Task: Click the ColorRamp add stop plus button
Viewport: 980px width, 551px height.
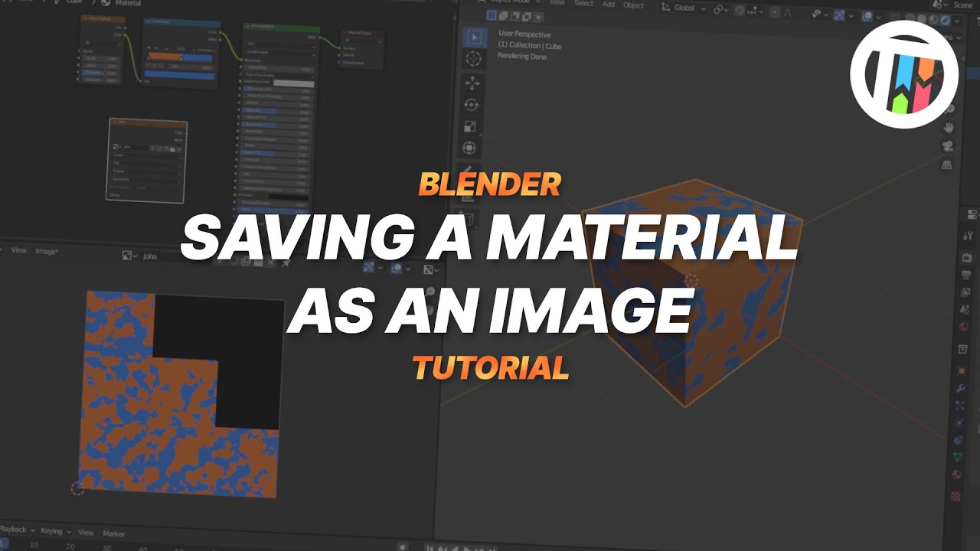Action: click(x=149, y=48)
